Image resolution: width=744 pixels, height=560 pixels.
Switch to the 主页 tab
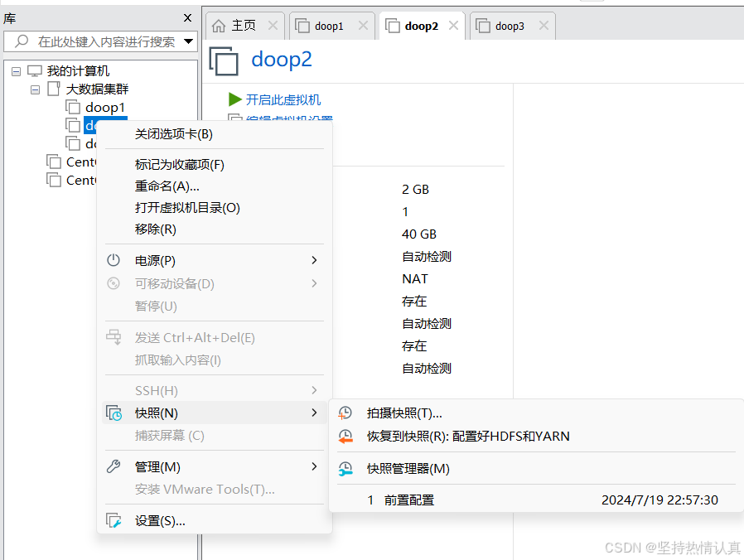245,26
